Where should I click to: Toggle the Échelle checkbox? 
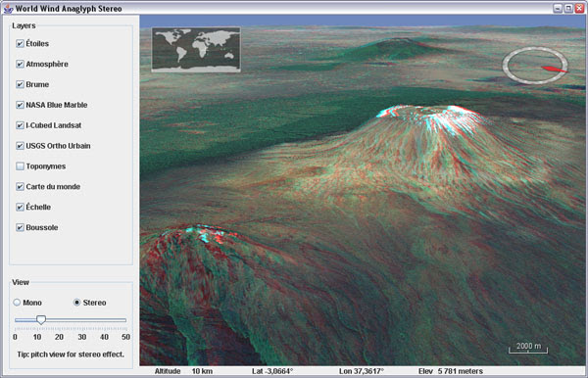point(20,207)
